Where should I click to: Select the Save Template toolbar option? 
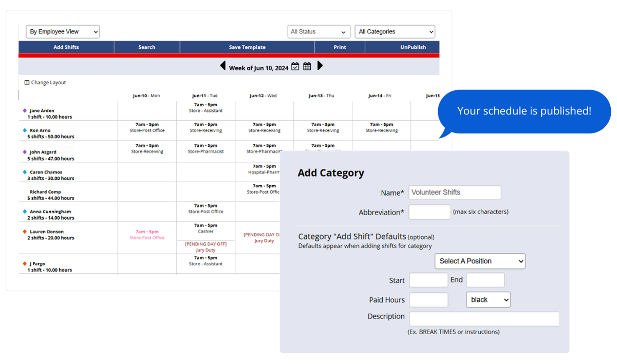pos(247,47)
